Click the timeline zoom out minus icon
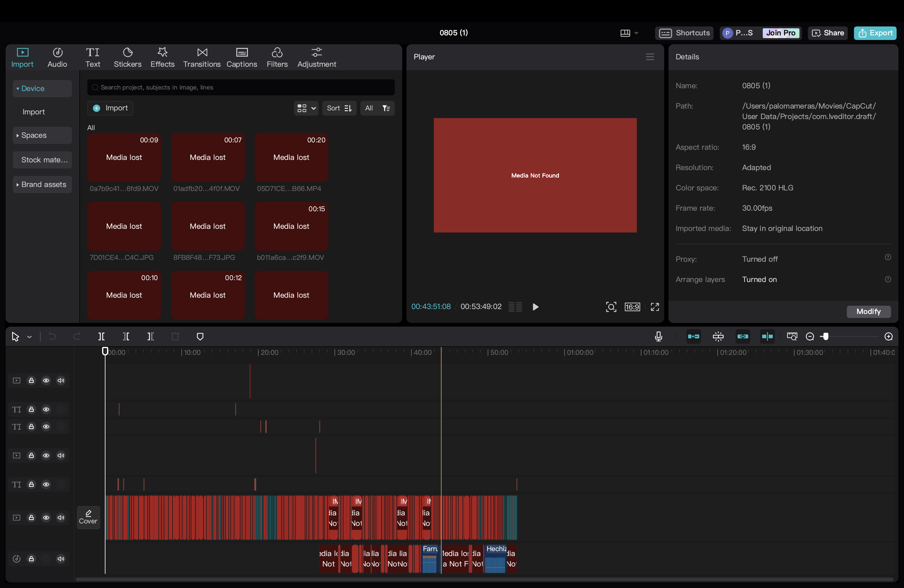 pyautogui.click(x=809, y=336)
